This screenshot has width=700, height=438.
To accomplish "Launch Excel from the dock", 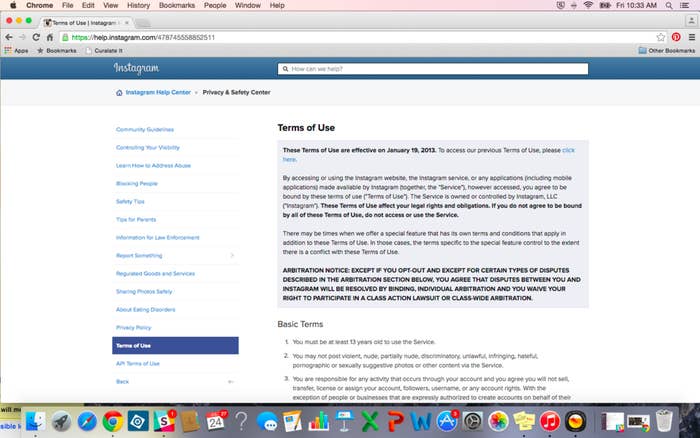I will pos(370,421).
